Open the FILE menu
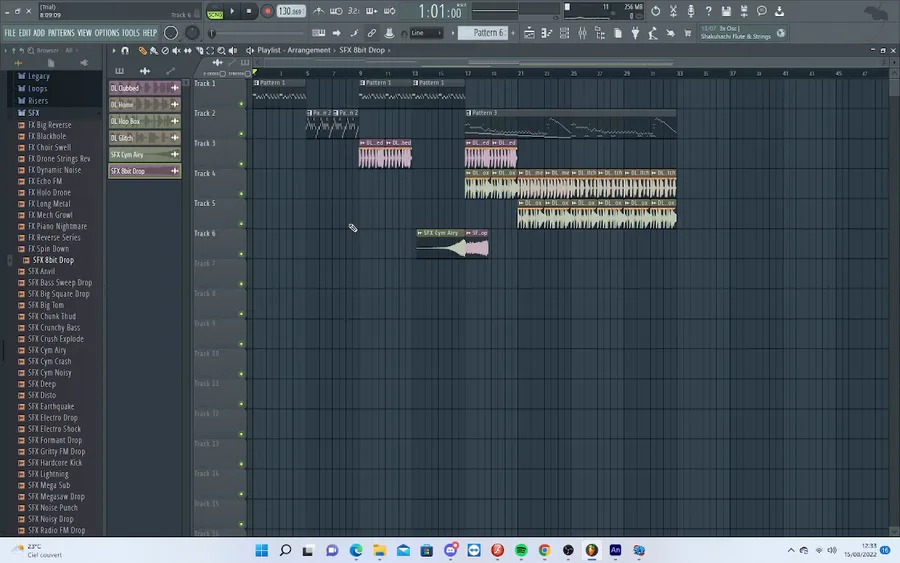900x563 pixels. (x=10, y=33)
